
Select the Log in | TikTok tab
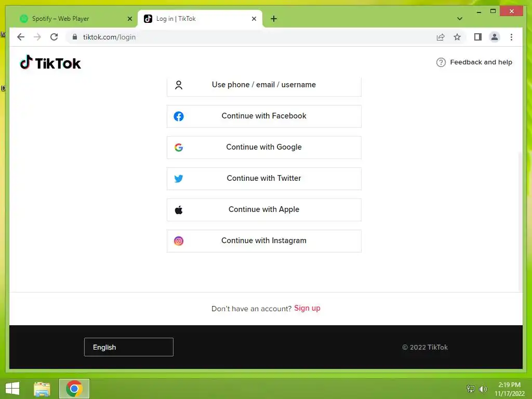click(x=199, y=19)
